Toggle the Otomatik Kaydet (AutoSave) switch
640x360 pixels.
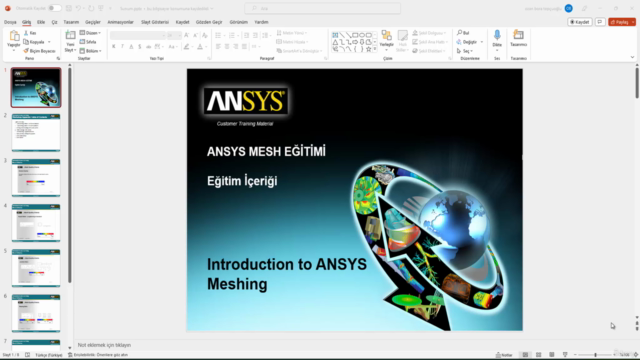[54, 8]
